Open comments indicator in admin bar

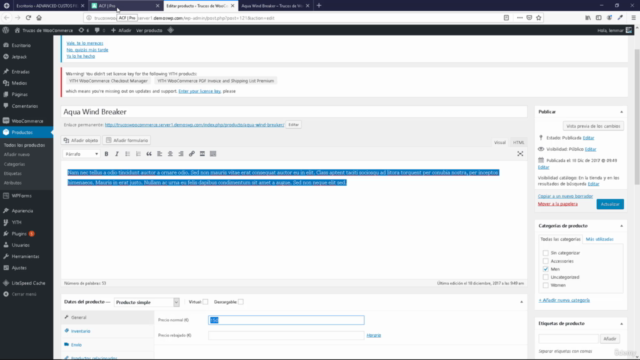click(x=99, y=30)
